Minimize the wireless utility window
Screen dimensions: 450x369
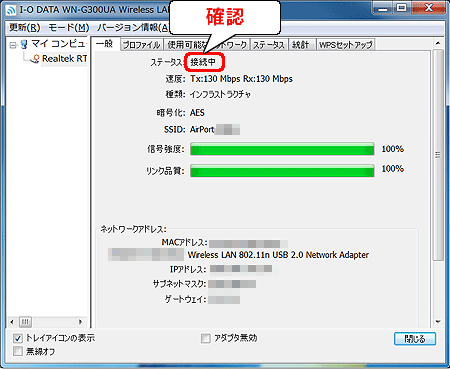[383, 8]
